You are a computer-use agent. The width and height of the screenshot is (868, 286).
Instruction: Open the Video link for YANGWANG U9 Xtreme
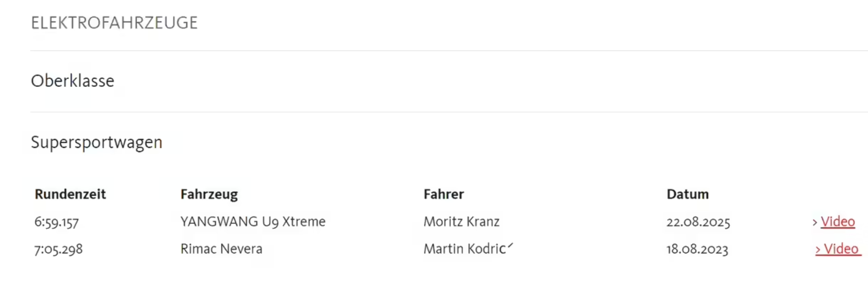point(838,222)
